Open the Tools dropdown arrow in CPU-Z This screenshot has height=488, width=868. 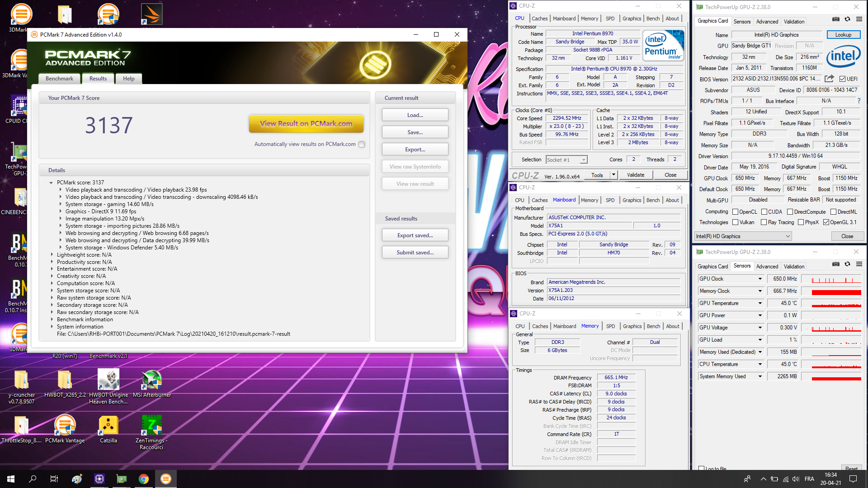tap(613, 175)
